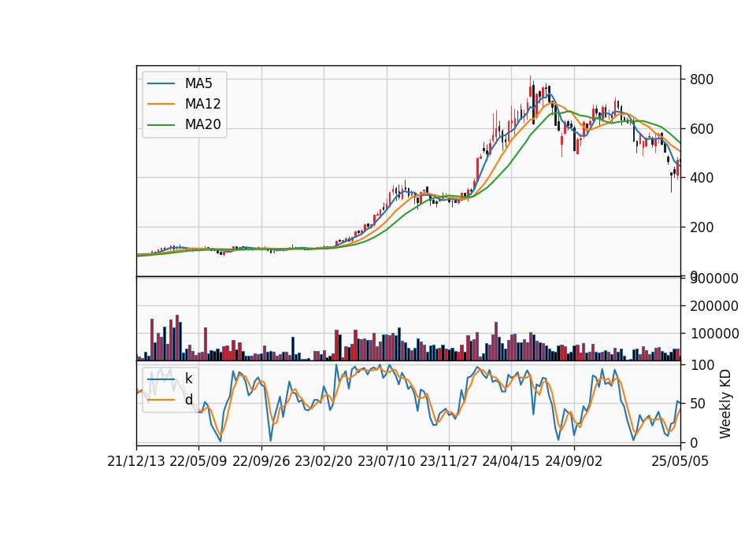Click the 25/05/05 date tick label
Screen dimensions: 756x543
click(x=680, y=462)
